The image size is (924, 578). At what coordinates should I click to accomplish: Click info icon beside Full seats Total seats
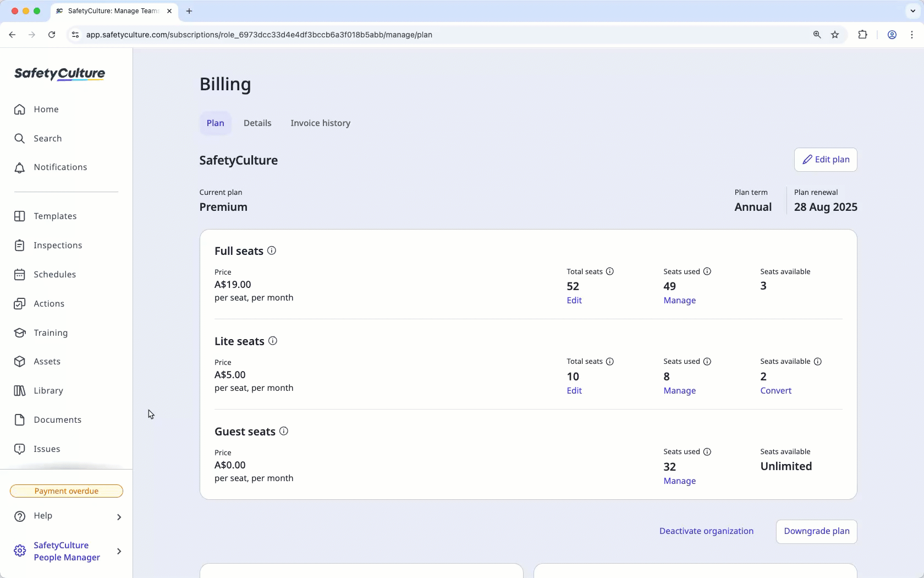[x=610, y=271]
